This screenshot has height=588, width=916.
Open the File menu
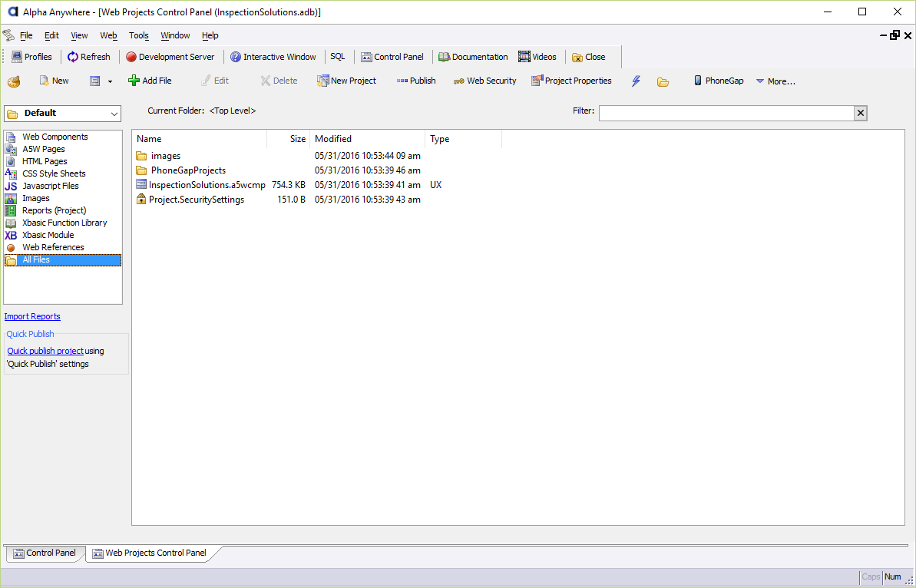(26, 35)
